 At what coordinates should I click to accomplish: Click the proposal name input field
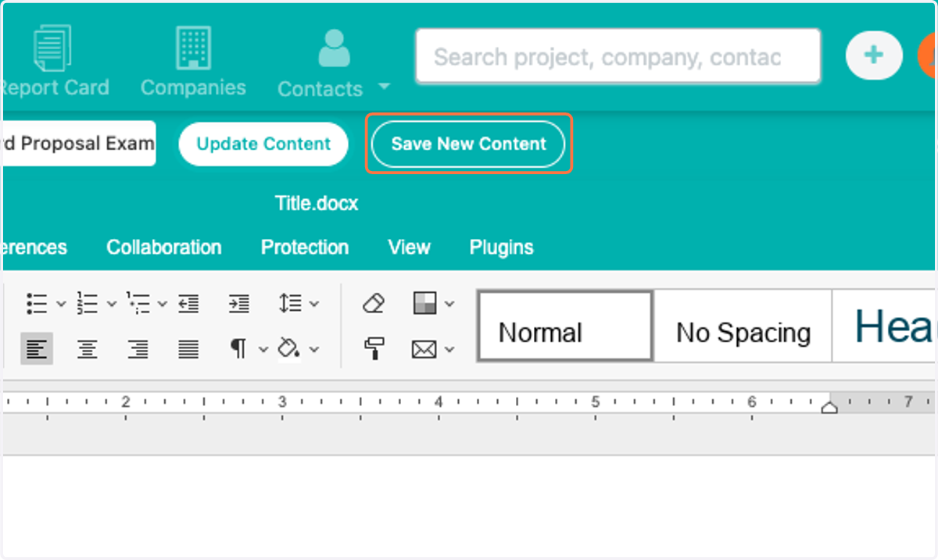click(79, 143)
